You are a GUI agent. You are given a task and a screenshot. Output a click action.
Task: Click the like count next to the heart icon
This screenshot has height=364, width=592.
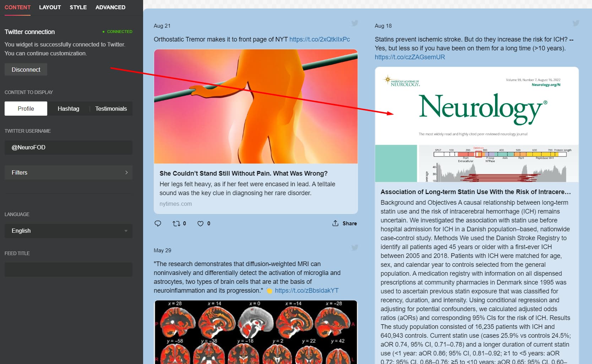[x=209, y=224]
